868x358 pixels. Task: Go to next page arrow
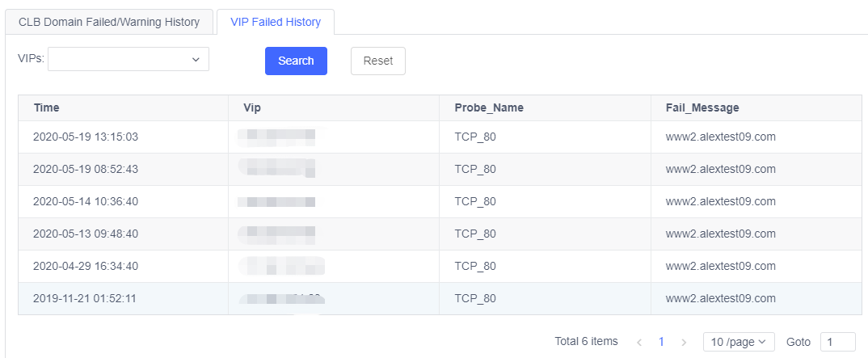684,342
